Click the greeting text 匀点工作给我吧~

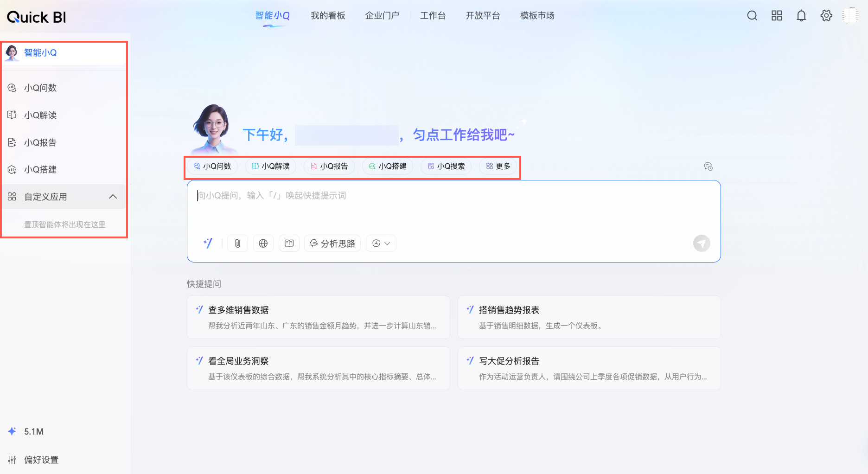point(464,135)
